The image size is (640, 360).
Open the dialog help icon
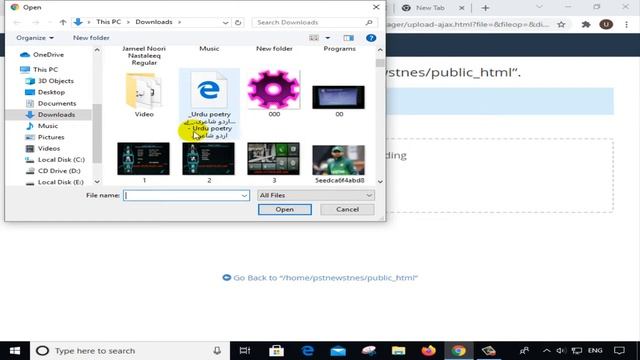(371, 38)
